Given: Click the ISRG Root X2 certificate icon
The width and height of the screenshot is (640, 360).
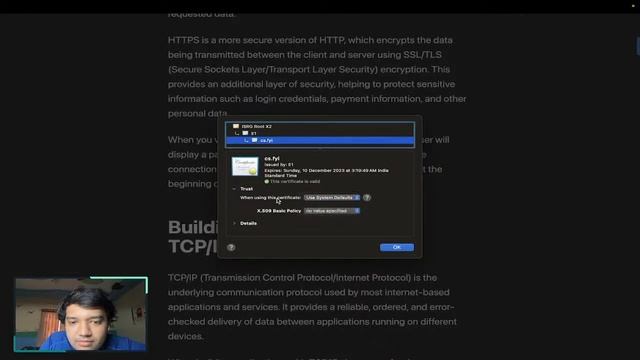Looking at the screenshot, I should click(236, 127).
